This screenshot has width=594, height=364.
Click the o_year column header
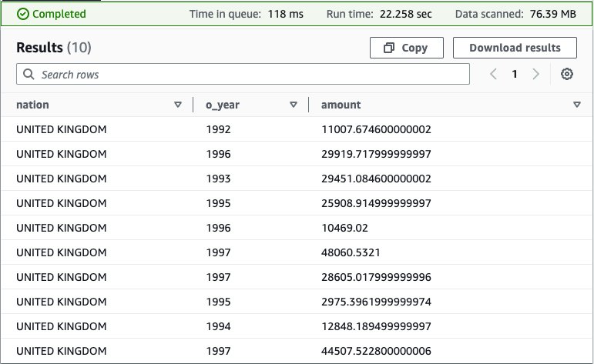(x=223, y=105)
